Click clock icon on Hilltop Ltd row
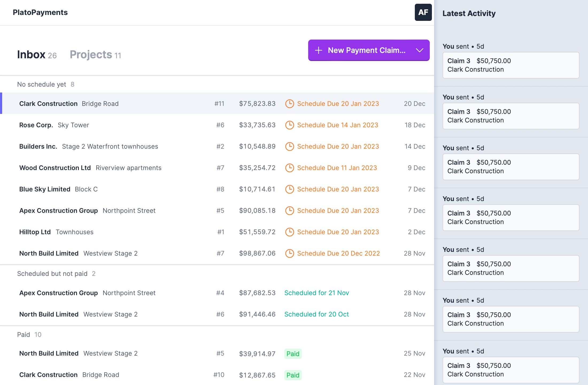 coord(289,232)
